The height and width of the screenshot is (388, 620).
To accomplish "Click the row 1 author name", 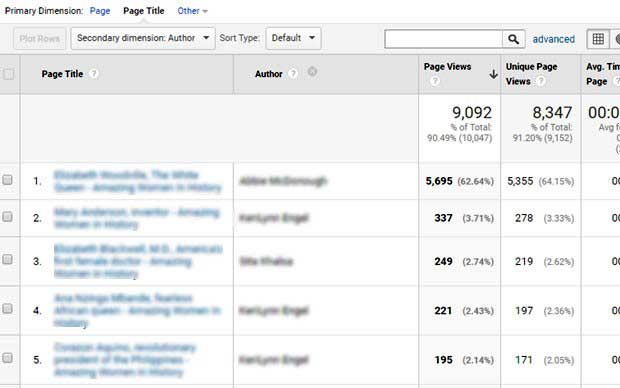I will click(x=283, y=181).
